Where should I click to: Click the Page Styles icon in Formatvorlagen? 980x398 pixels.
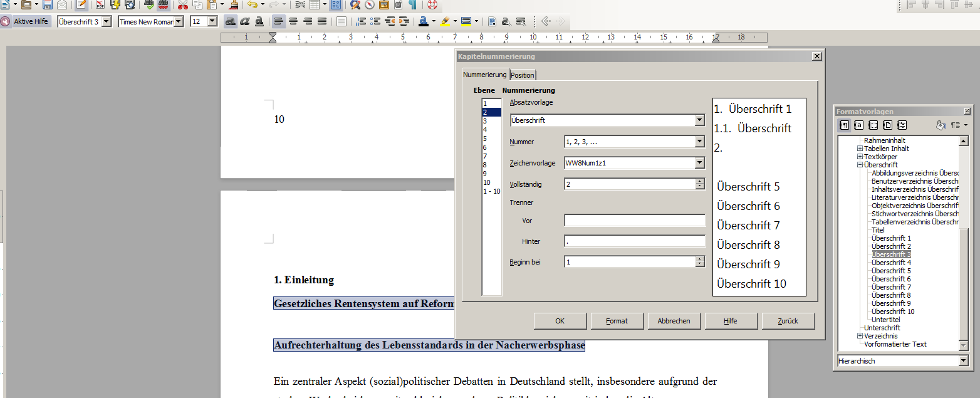(887, 125)
